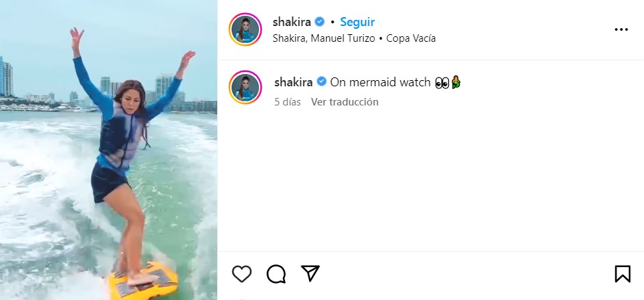Viewport: 644px width, 300px height.
Task: Click the mermaid emoji in the caption
Action: 456,82
